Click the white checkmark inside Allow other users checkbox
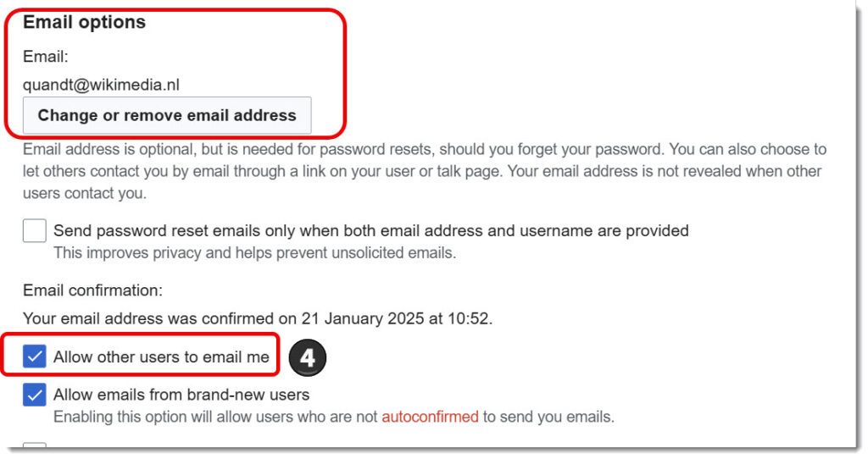868x459 pixels. coord(34,357)
